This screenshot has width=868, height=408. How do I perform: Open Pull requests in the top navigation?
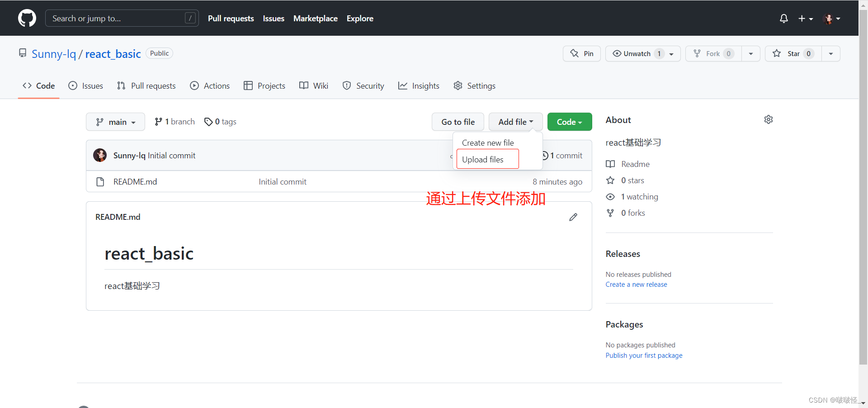click(x=231, y=19)
